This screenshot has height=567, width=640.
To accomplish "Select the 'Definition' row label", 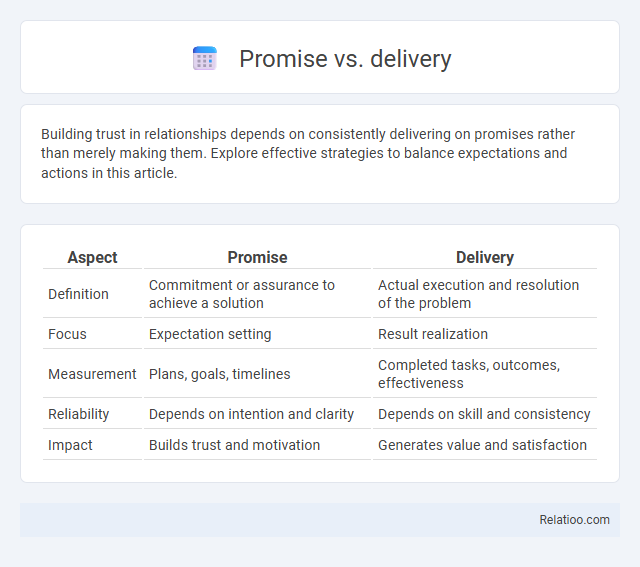I will coord(78,294).
